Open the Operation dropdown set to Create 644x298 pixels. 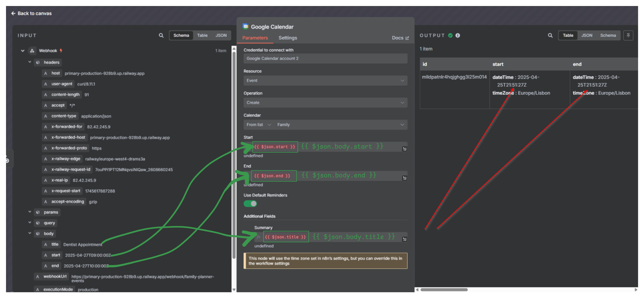325,103
